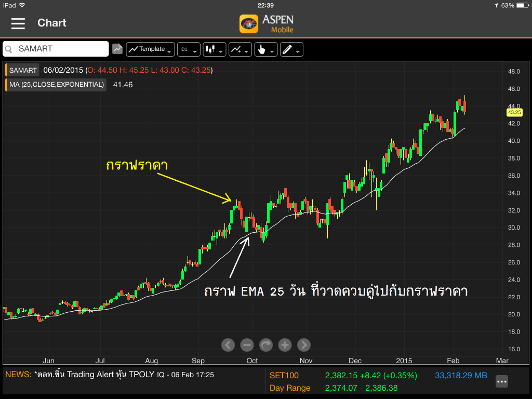
Task: Tap the chart shortcut icon beside search
Action: pyautogui.click(x=117, y=49)
